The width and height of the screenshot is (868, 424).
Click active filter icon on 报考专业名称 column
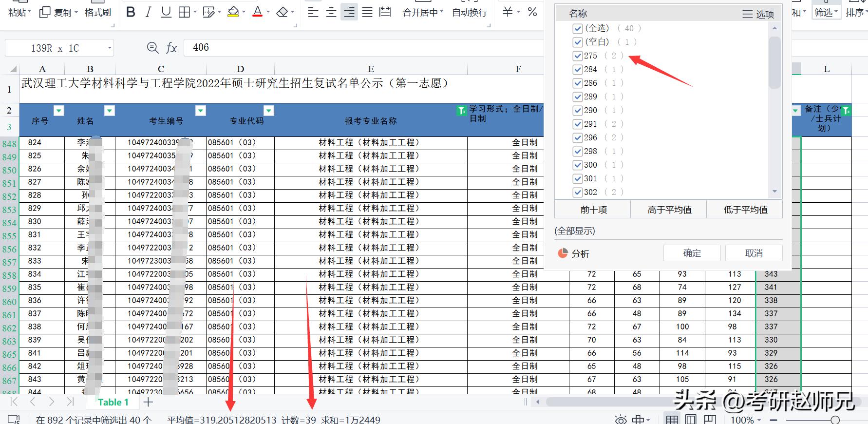click(x=461, y=111)
